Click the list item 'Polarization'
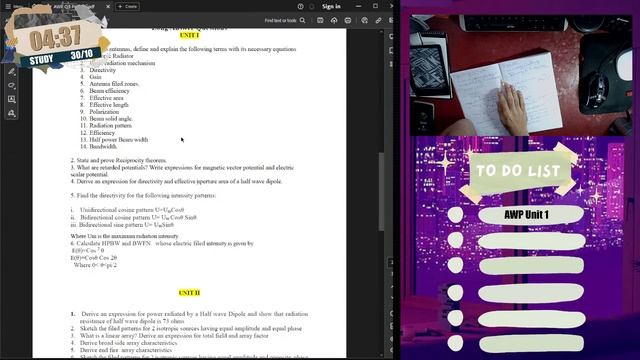640x360 pixels. (104, 111)
